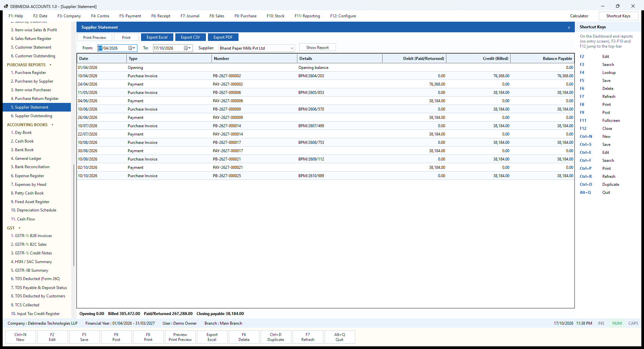Collapse the ACCOUNTING BOOKS section
This screenshot has height=349, width=644.
point(53,125)
